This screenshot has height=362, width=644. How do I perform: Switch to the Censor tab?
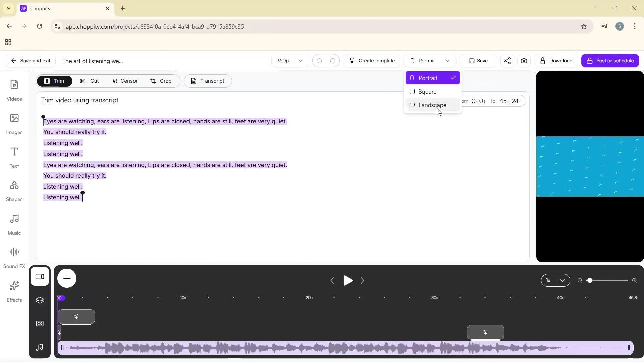pos(124,81)
